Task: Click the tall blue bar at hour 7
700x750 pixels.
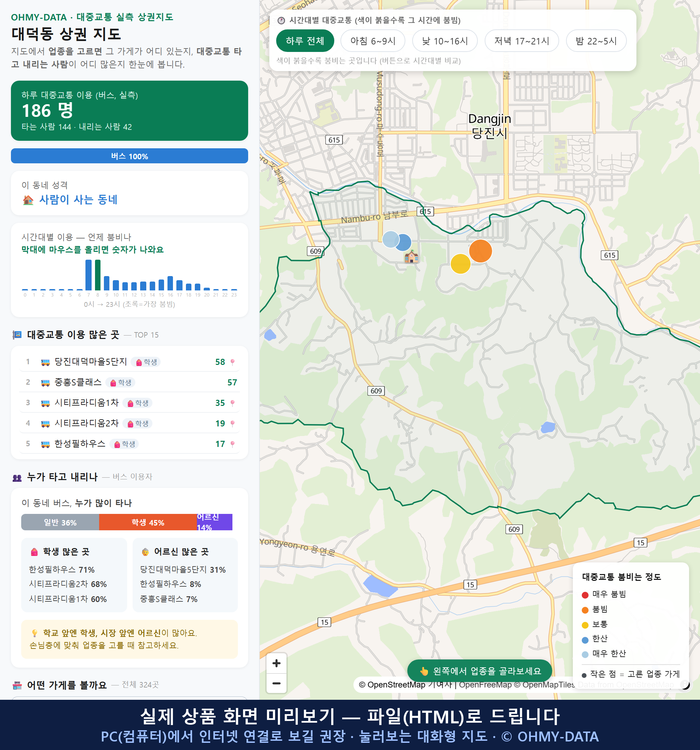Action: 89,275
